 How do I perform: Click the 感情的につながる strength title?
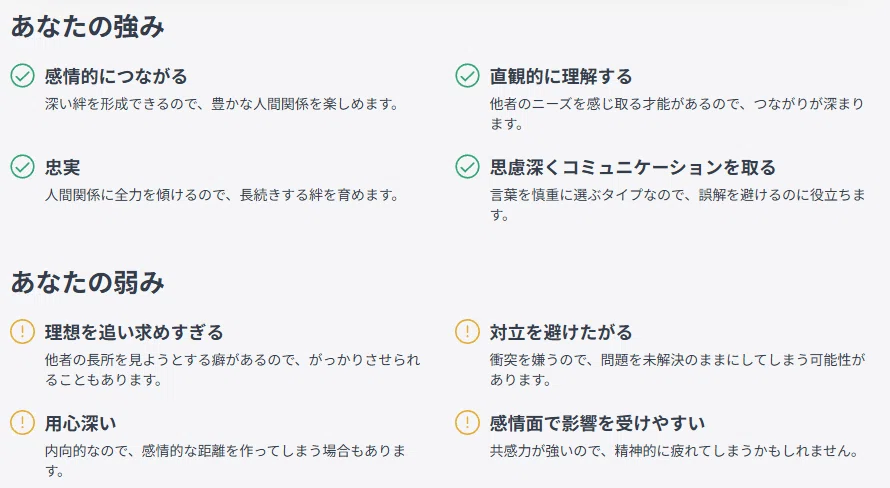pos(116,76)
